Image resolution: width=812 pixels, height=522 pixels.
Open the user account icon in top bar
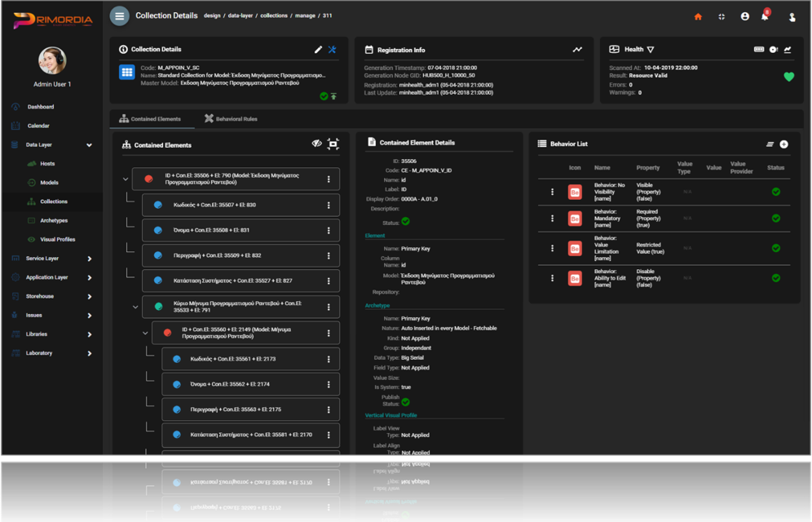(x=744, y=16)
